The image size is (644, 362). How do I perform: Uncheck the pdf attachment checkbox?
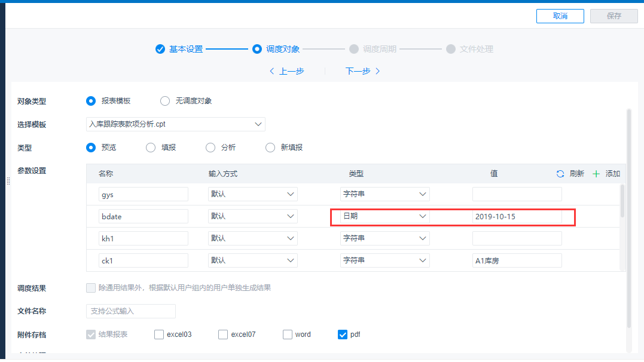[343, 335]
